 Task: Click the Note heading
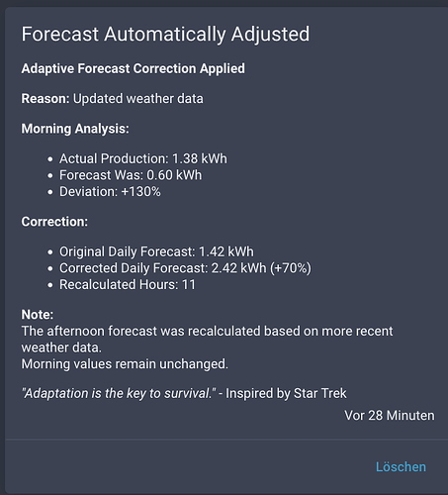38,315
